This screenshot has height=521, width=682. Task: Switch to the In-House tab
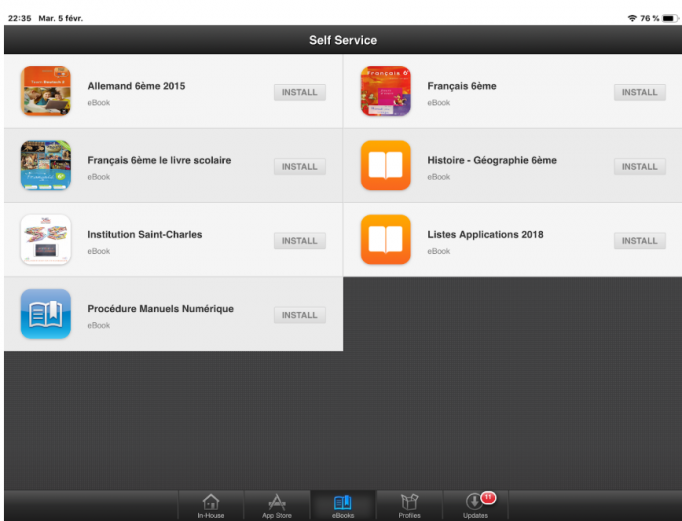pos(211,506)
